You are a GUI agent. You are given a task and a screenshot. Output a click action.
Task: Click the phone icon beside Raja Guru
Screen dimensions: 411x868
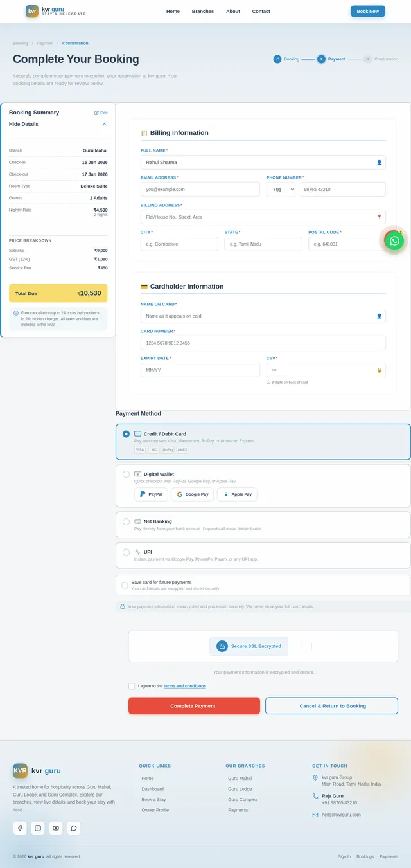click(x=315, y=796)
